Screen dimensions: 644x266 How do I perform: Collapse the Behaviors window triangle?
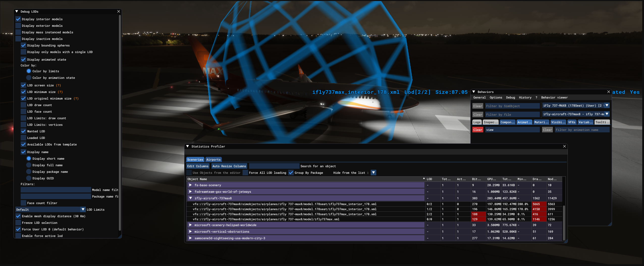[x=474, y=92]
